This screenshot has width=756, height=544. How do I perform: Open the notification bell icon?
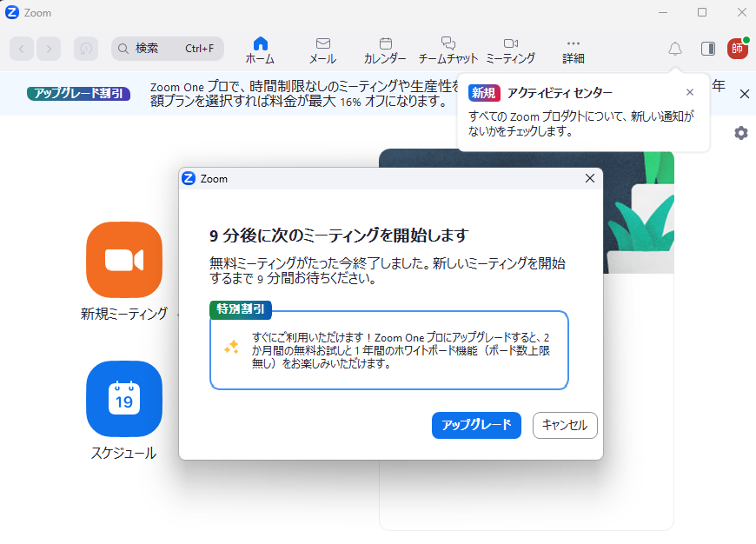tap(675, 49)
